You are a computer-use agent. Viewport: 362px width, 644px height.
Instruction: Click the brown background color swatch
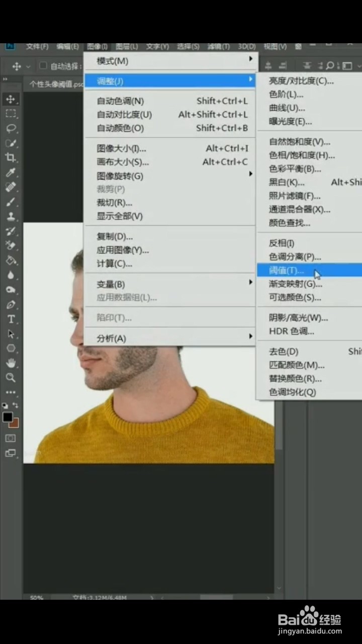click(x=14, y=423)
